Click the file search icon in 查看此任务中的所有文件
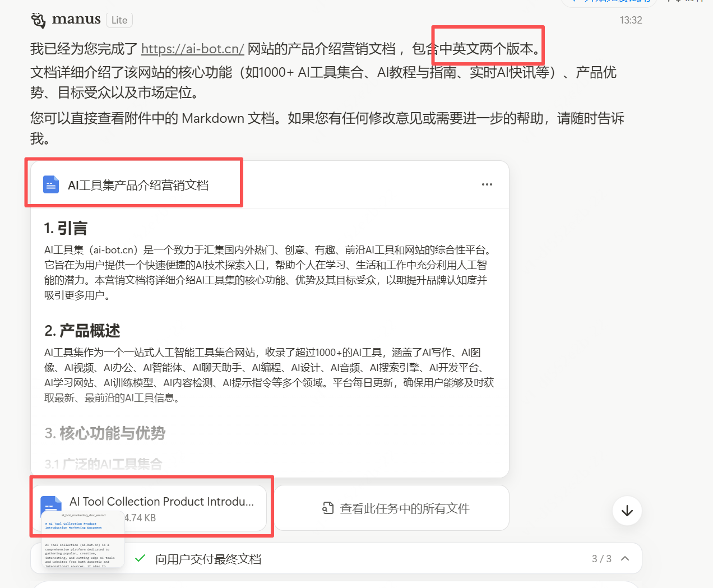713x588 pixels. [328, 508]
